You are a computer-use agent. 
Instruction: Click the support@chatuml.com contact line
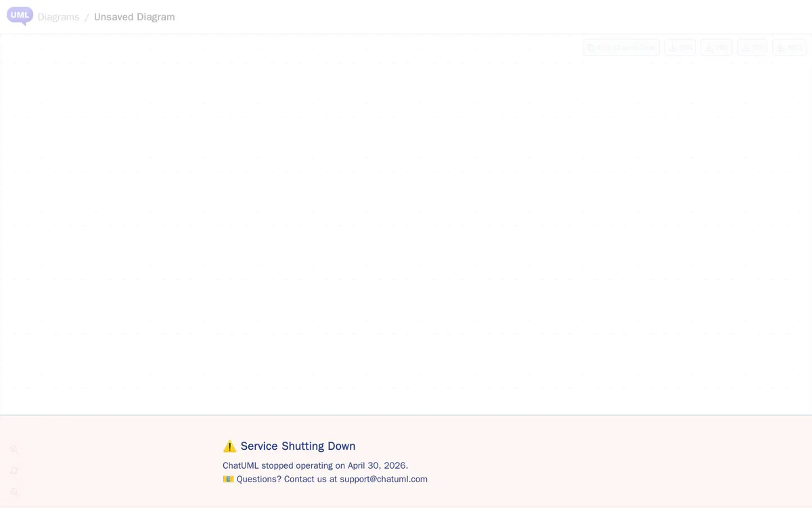pyautogui.click(x=325, y=479)
